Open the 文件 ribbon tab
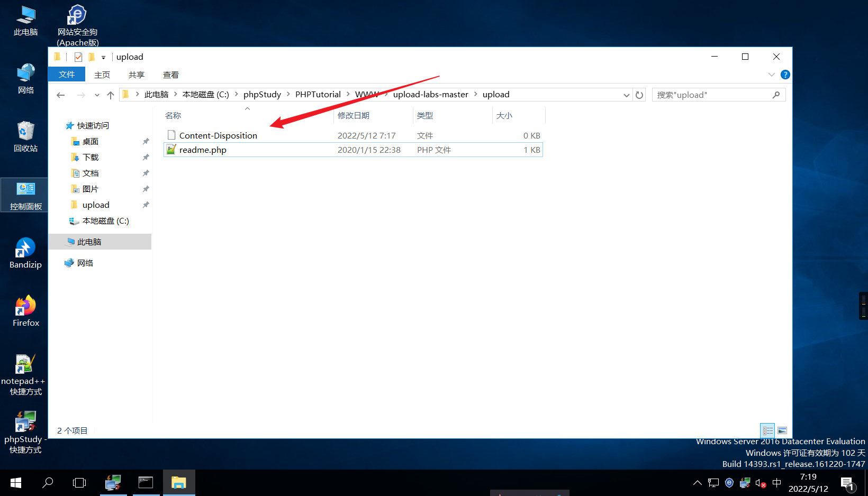The width and height of the screenshot is (868, 496). pyautogui.click(x=67, y=75)
